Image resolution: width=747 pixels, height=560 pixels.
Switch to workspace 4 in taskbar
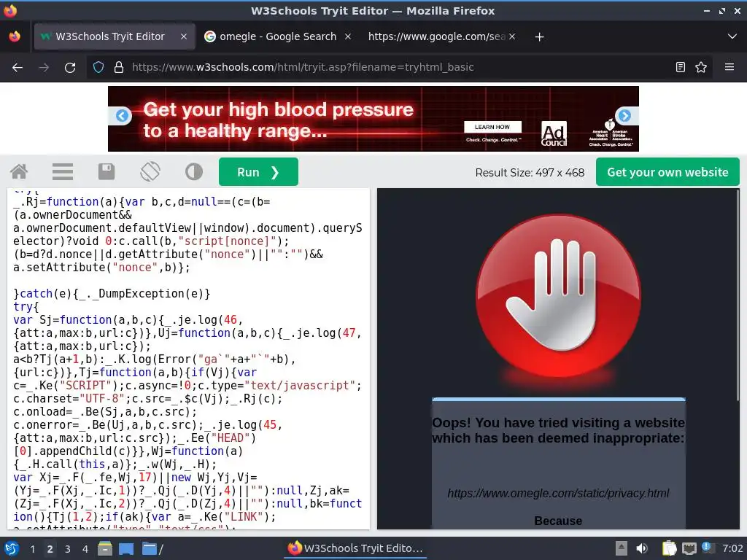[x=85, y=549]
